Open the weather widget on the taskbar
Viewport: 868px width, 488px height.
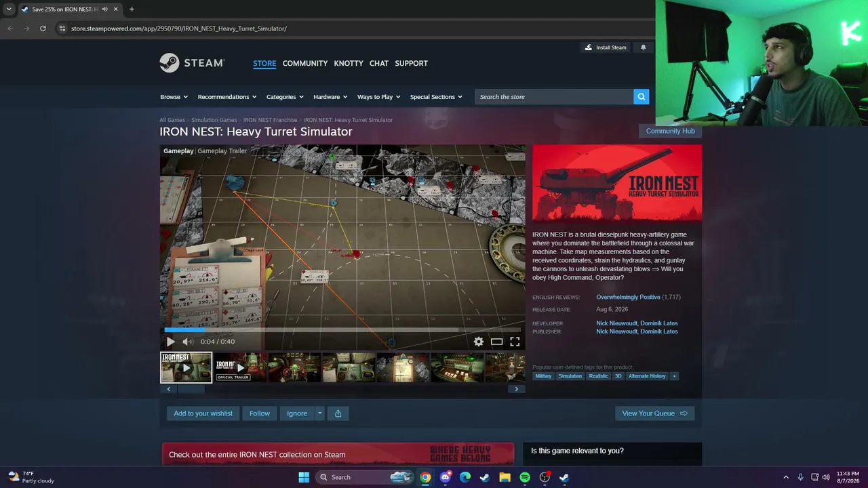[x=31, y=477]
